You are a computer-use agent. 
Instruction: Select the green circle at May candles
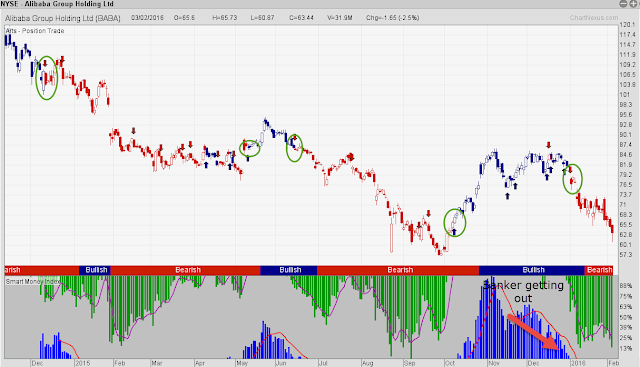[x=250, y=148]
